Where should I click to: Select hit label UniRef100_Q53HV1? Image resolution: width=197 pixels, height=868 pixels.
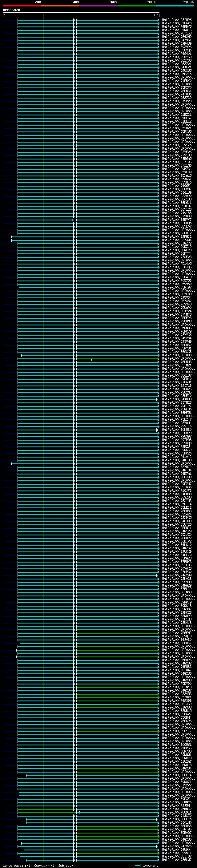(177, 128)
